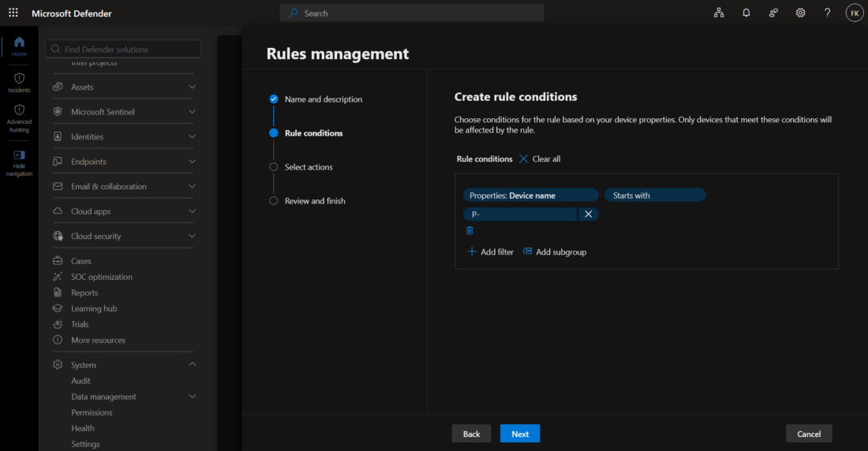This screenshot has width=868, height=451.
Task: Expand the Assets chevron
Action: [192, 87]
